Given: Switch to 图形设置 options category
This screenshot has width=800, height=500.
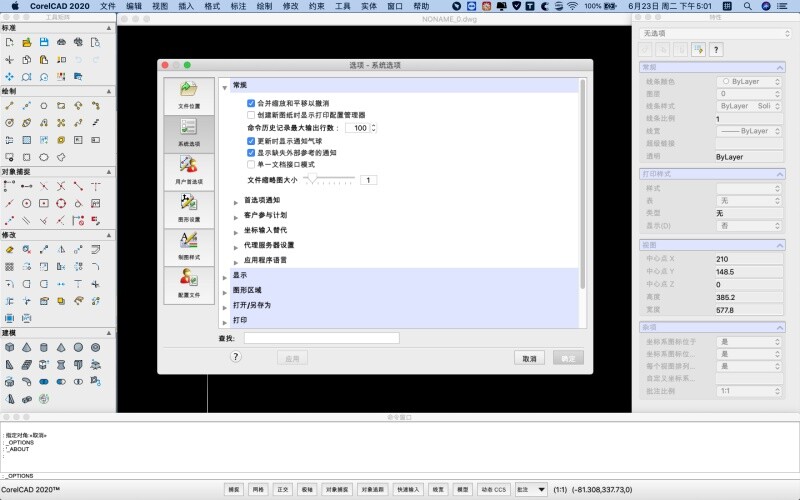Looking at the screenshot, I should [189, 209].
